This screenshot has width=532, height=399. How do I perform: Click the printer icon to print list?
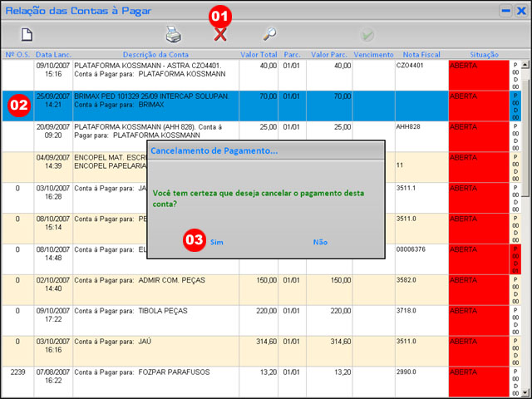tap(173, 34)
